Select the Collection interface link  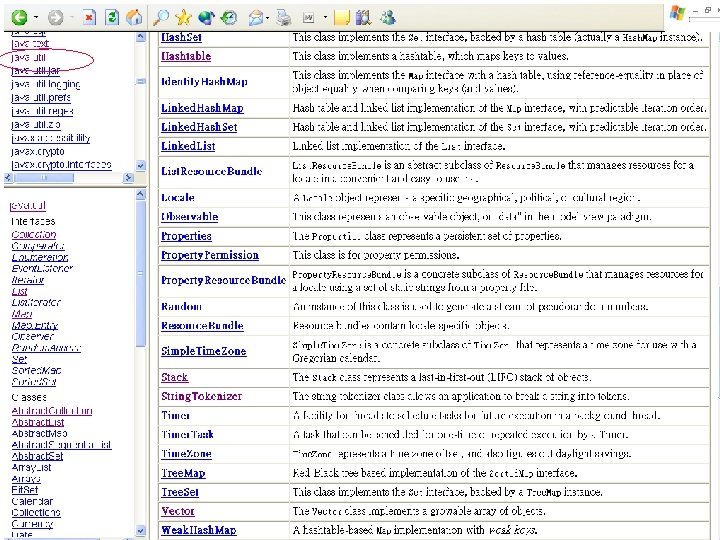(34, 234)
